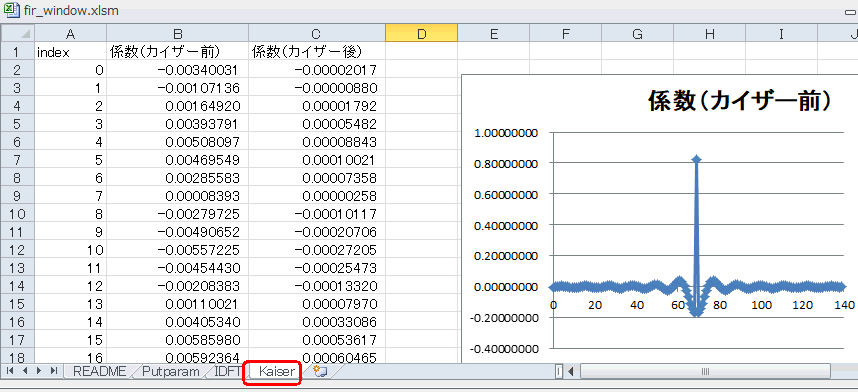Click cell with value 0.00405340
This screenshot has height=392, width=858.
click(177, 322)
